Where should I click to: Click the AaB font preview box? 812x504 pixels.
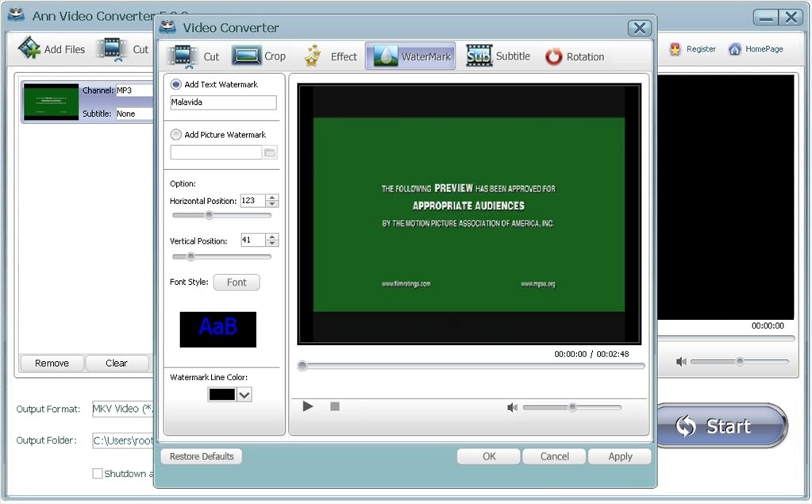pos(218,329)
